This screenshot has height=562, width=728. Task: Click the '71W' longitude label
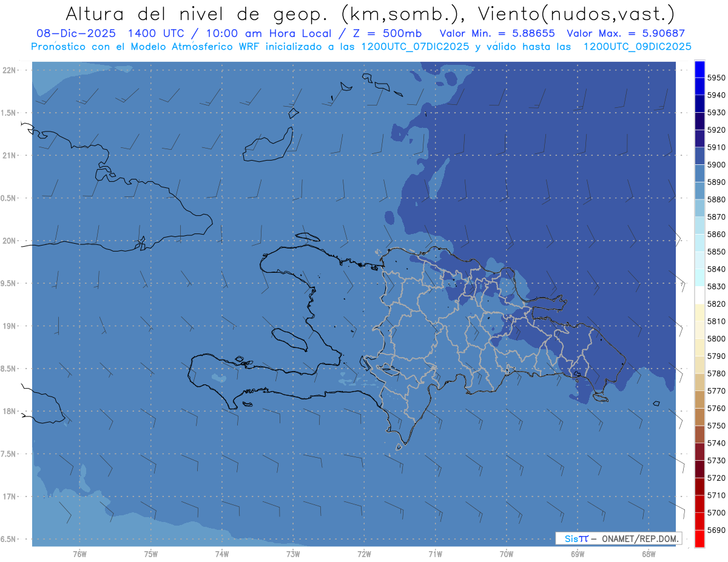coord(435,553)
